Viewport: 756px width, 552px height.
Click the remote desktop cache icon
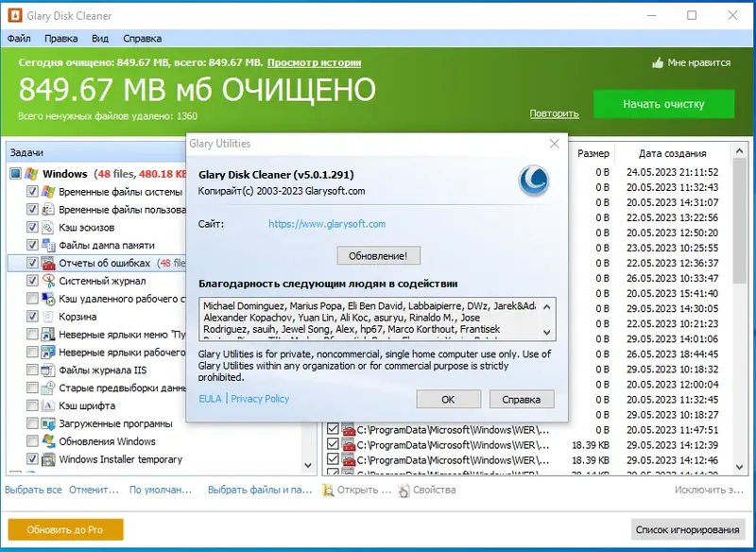[48, 299]
